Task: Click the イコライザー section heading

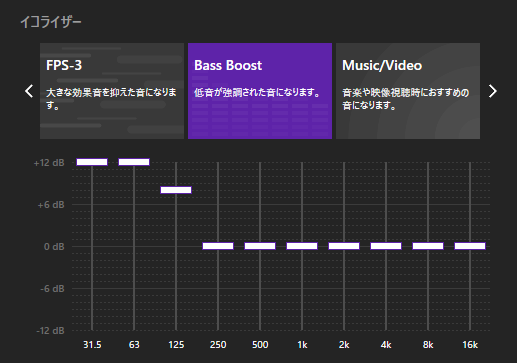Action: (x=51, y=22)
